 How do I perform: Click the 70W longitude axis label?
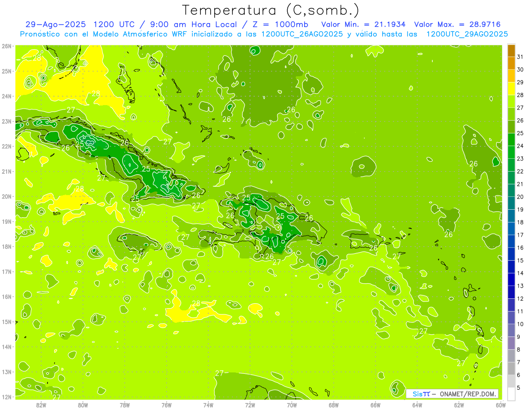coord(292,405)
